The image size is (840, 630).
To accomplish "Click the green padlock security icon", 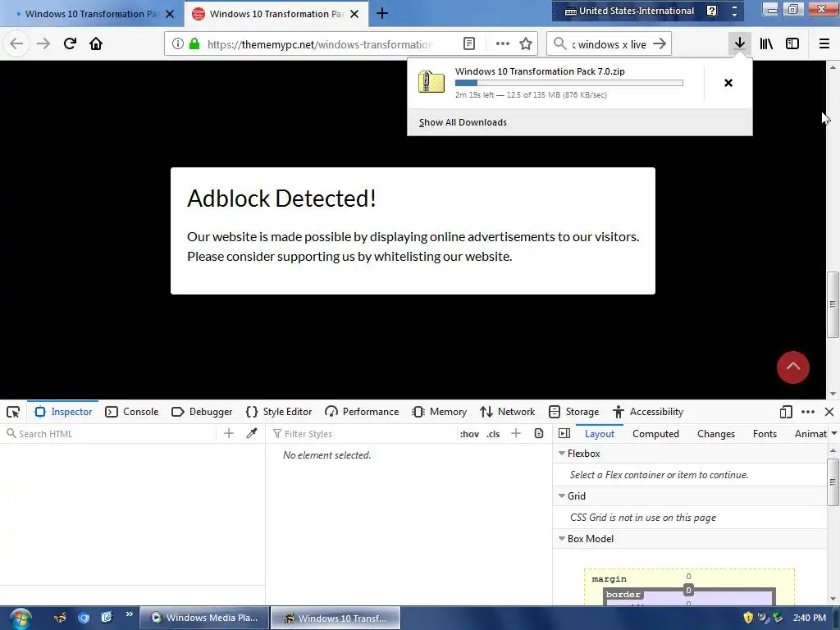I will coord(194,44).
